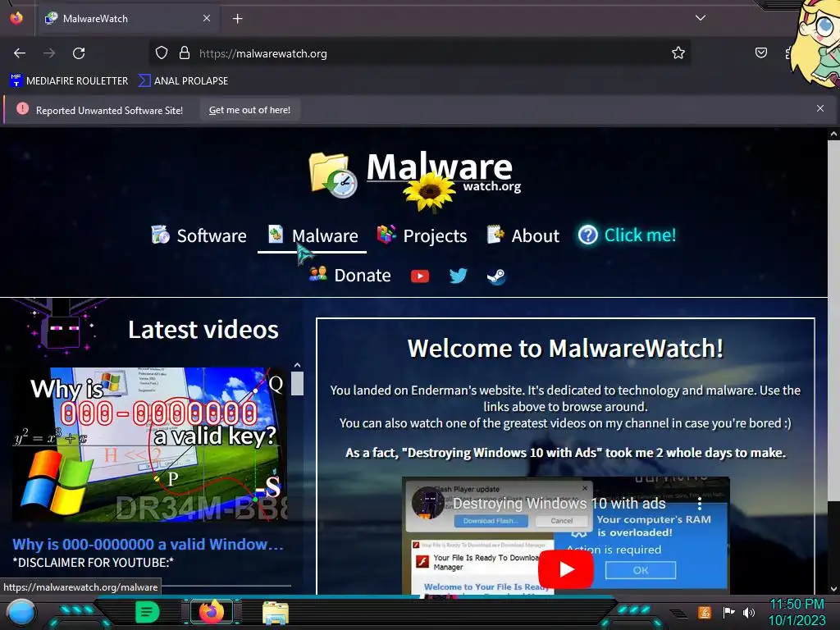Click the padlock site security icon
This screenshot has width=840, height=630.
[185, 52]
